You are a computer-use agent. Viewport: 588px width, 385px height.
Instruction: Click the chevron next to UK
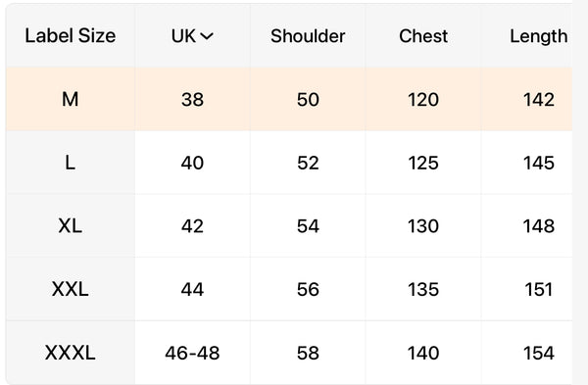tap(207, 36)
